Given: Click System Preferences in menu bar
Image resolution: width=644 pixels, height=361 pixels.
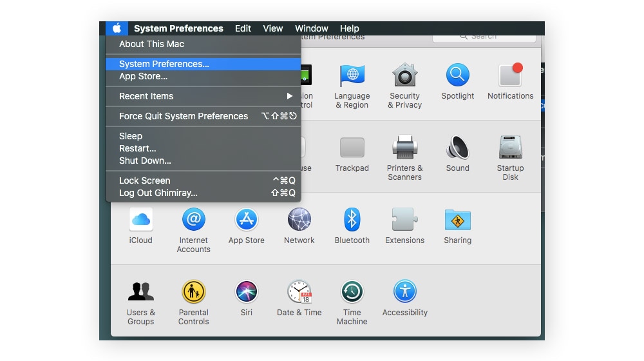Looking at the screenshot, I should [178, 28].
